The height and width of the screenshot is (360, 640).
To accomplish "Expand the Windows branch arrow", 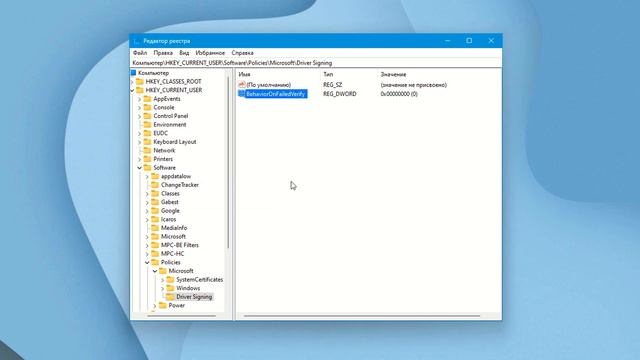I will 163,288.
